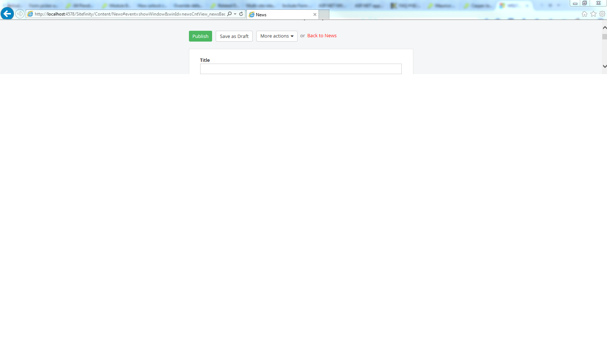Click the localhost URL address field
This screenshot has height=364, width=607.
[x=130, y=14]
